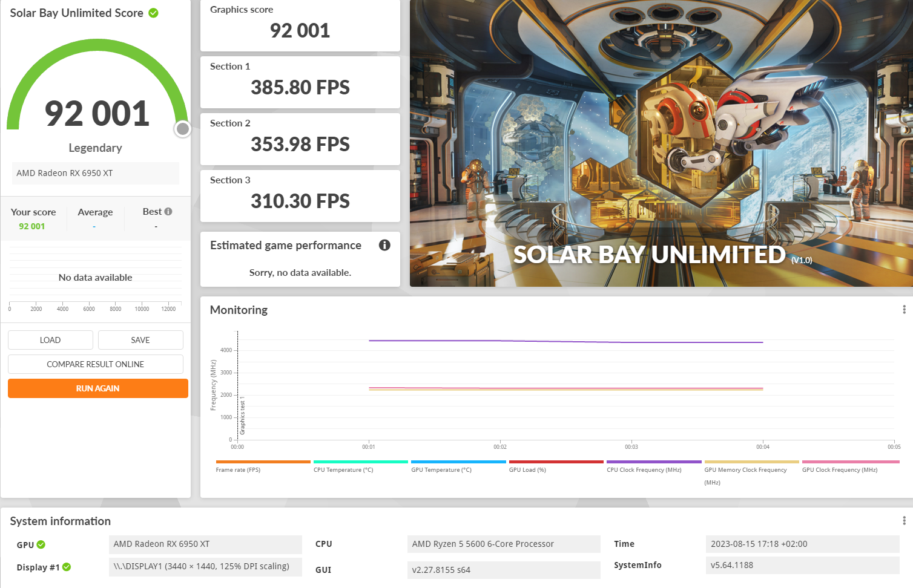Click COMPARE RESULT ONLINE
Image resolution: width=913 pixels, height=588 pixels.
[96, 364]
